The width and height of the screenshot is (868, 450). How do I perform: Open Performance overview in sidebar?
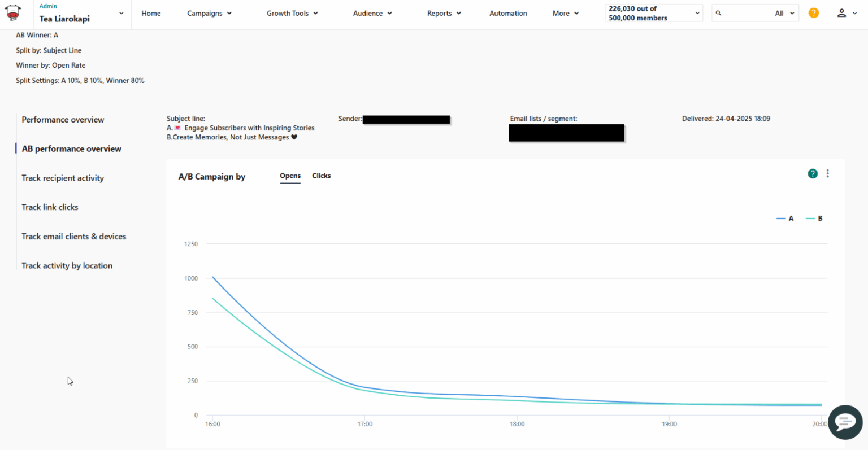pyautogui.click(x=63, y=120)
